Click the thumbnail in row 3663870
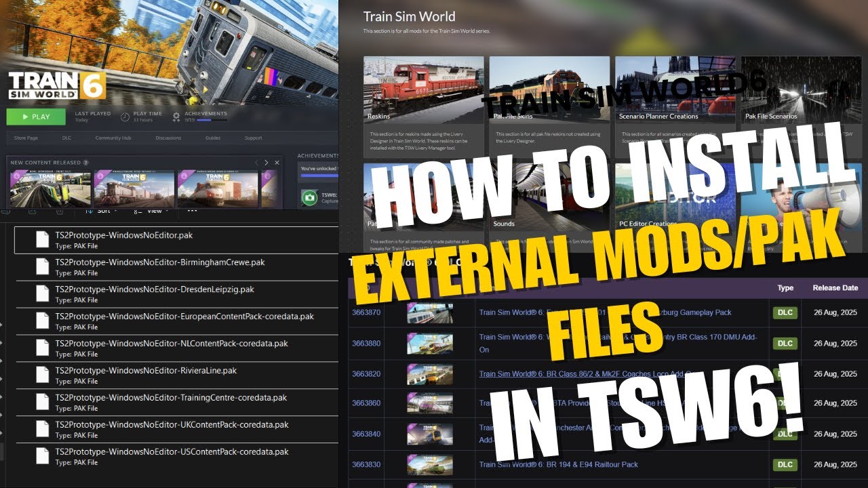 click(x=430, y=312)
